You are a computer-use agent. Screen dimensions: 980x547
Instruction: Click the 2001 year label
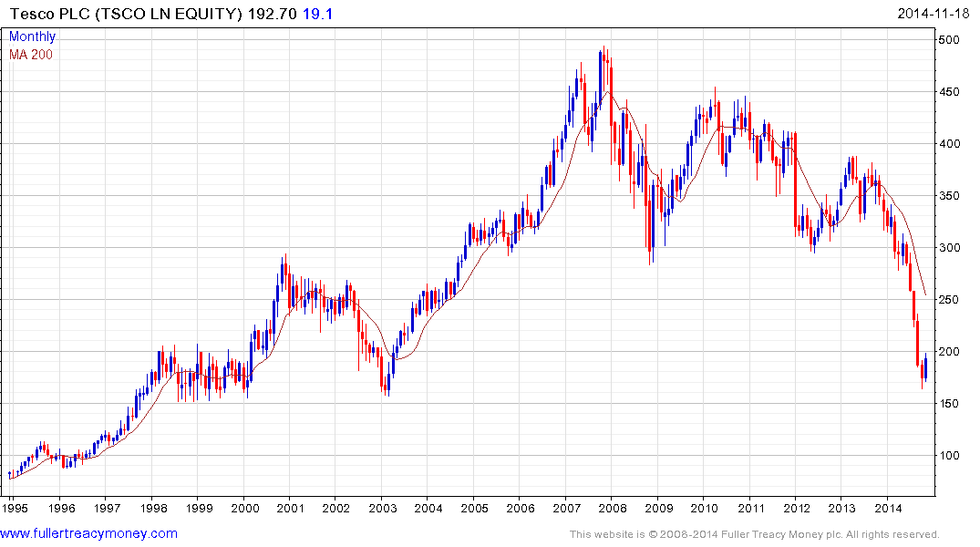click(x=291, y=508)
